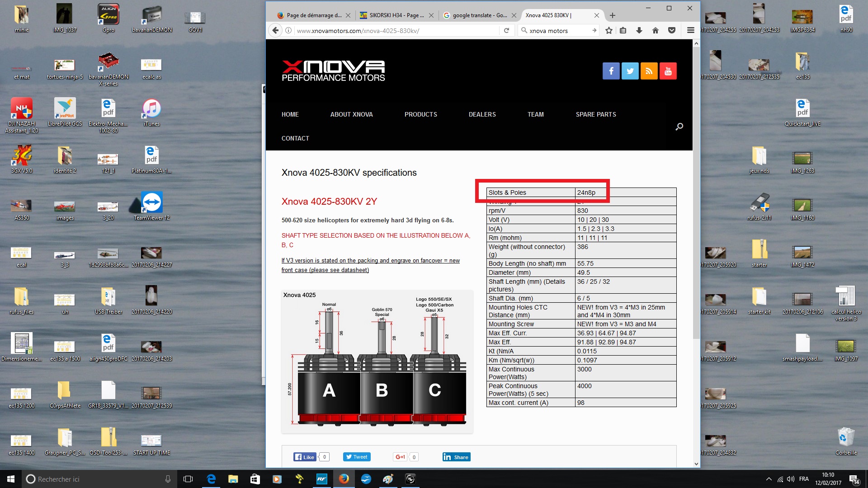
Task: Open iTunes desktop shortcut
Action: (x=151, y=112)
